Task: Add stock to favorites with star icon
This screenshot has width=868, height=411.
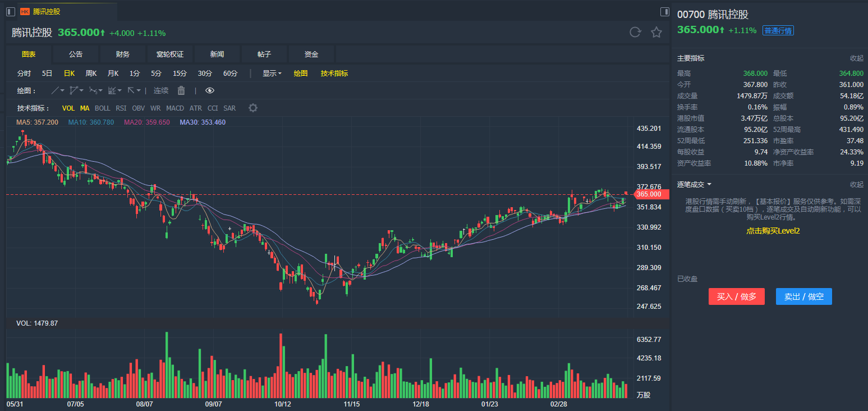Action: pyautogui.click(x=656, y=32)
